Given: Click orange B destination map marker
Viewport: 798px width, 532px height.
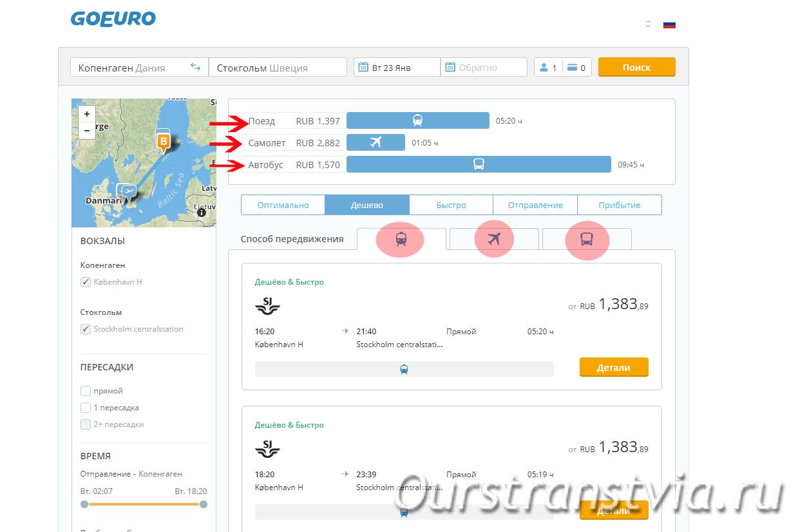Looking at the screenshot, I should (164, 141).
